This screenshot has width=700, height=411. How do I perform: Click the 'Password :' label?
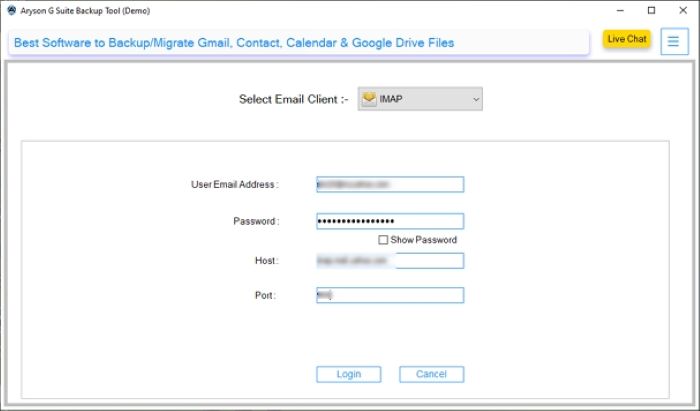[x=256, y=221]
